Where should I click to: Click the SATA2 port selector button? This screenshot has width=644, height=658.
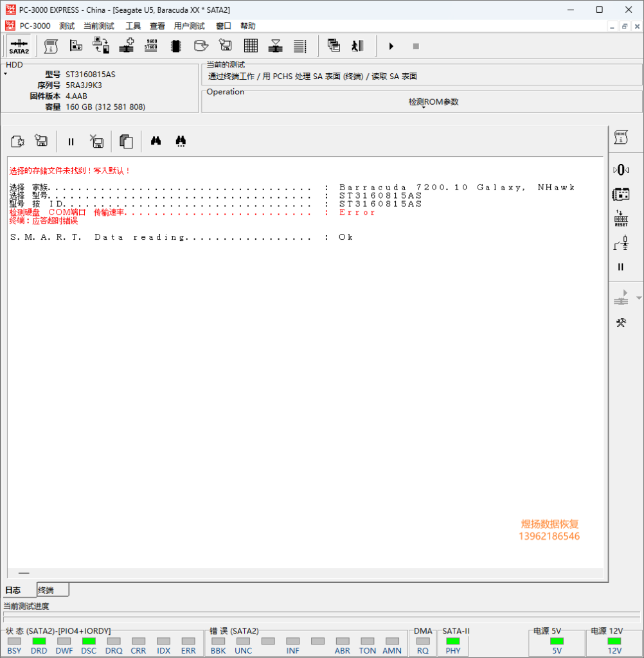pyautogui.click(x=19, y=46)
